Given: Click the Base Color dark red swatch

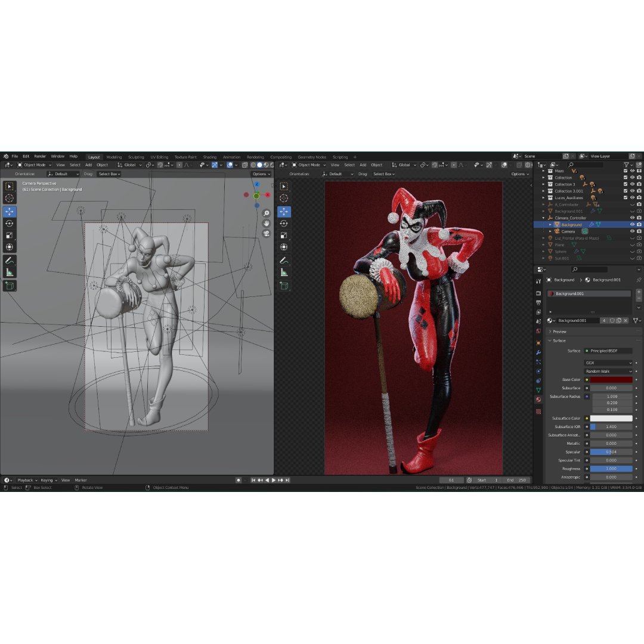Looking at the screenshot, I should (611, 380).
